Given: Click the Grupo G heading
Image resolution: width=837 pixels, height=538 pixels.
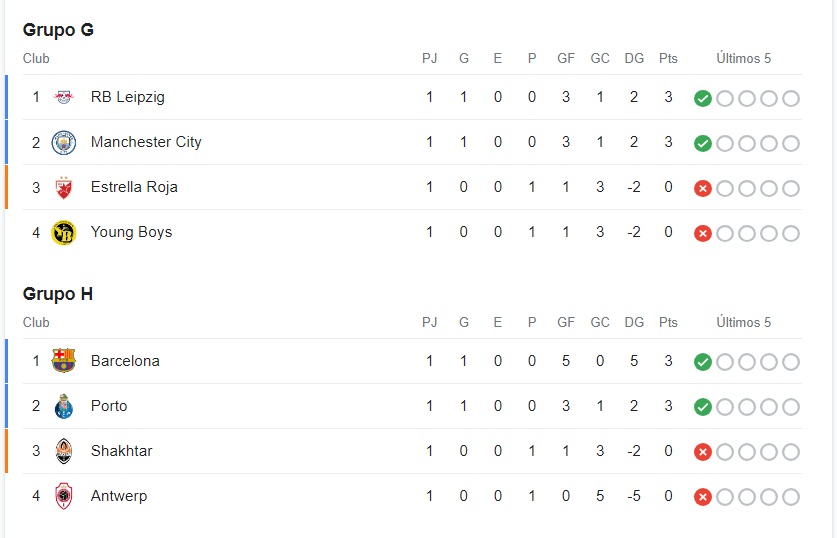Looking at the screenshot, I should tap(58, 30).
